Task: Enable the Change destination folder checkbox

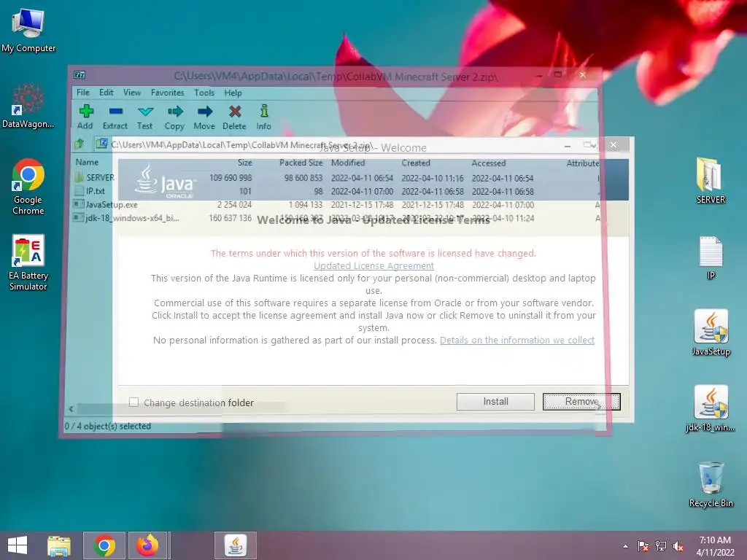Action: pyautogui.click(x=134, y=402)
